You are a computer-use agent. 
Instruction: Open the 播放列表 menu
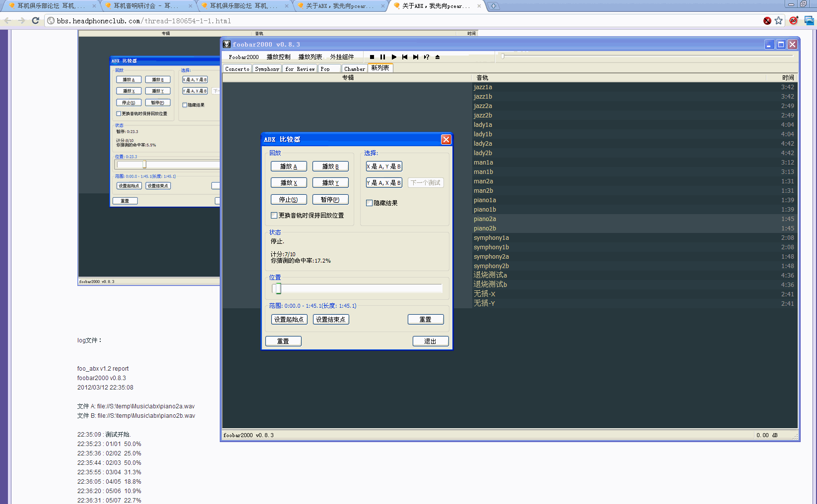tap(310, 57)
